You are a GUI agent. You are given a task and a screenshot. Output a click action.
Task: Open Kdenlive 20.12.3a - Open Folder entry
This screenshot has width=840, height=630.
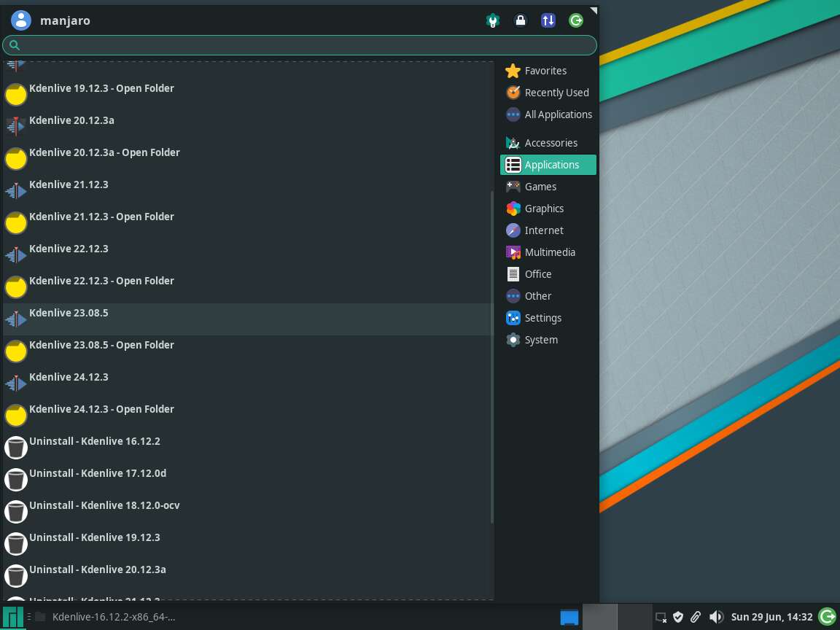click(248, 158)
